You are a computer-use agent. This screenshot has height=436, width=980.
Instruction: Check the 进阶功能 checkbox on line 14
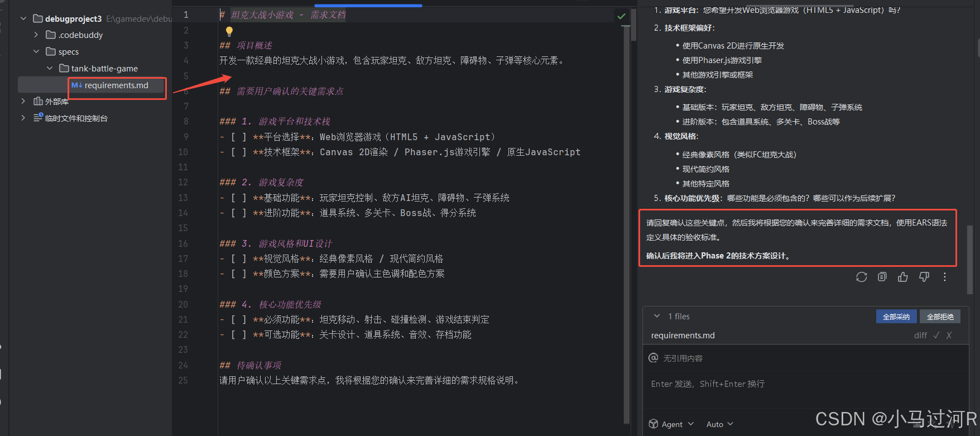click(238, 213)
